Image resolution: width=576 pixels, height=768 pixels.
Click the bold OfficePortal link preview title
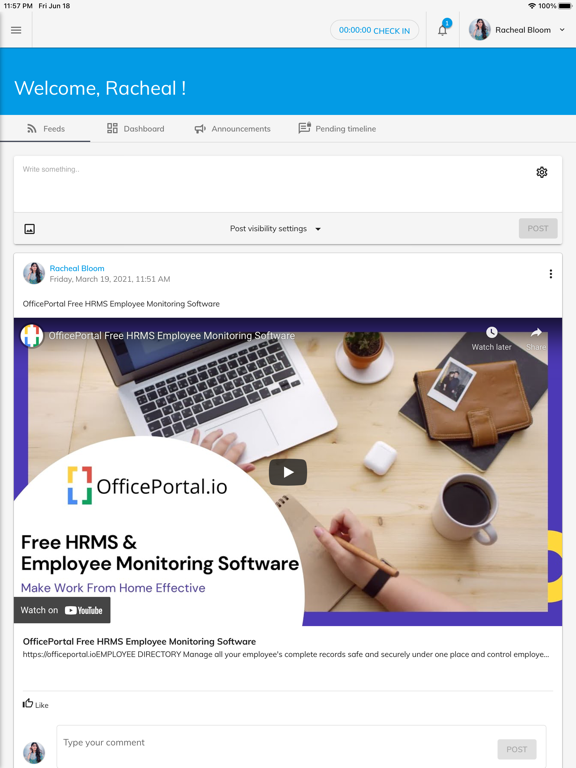pos(139,642)
